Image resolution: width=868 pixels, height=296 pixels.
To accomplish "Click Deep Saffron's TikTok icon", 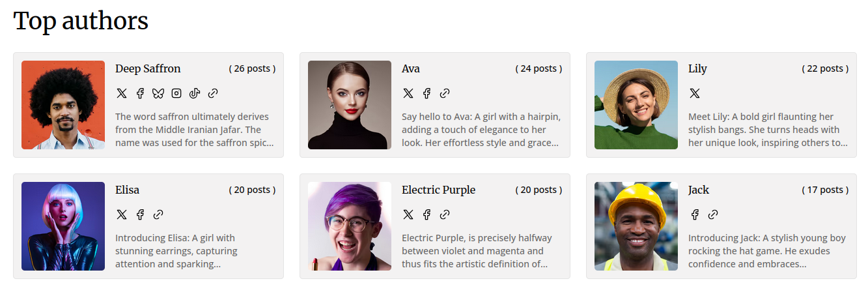I will (x=194, y=93).
